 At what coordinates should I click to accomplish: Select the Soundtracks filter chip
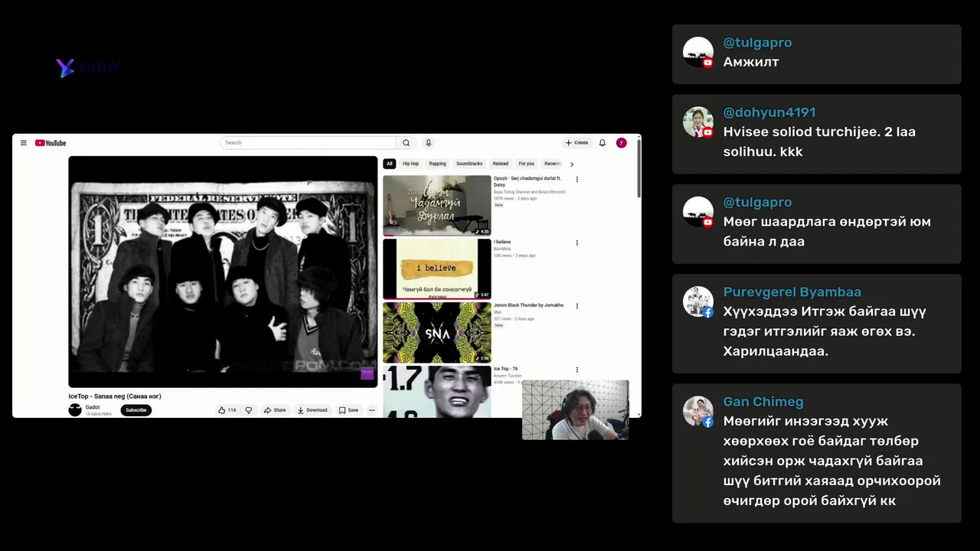[469, 164]
